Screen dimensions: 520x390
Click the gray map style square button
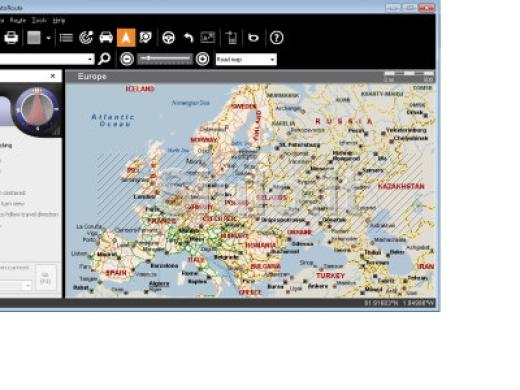[x=34, y=38]
